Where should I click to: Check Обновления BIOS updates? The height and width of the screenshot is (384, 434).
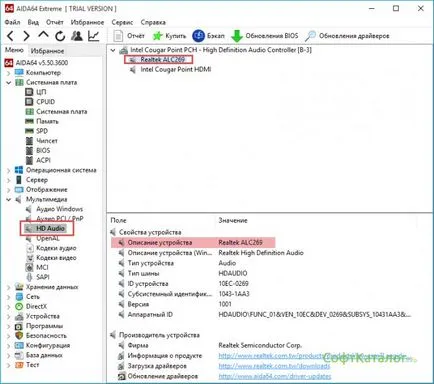[265, 36]
